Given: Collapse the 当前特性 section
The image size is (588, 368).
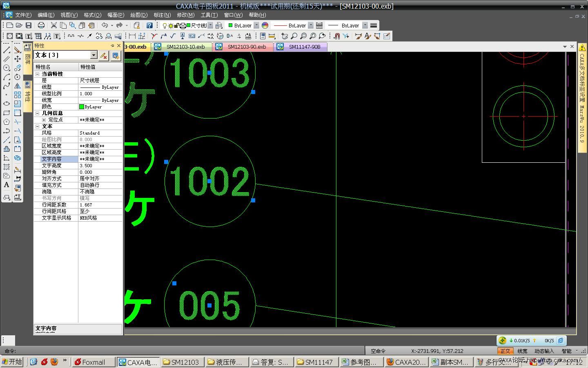Looking at the screenshot, I should click(38, 74).
